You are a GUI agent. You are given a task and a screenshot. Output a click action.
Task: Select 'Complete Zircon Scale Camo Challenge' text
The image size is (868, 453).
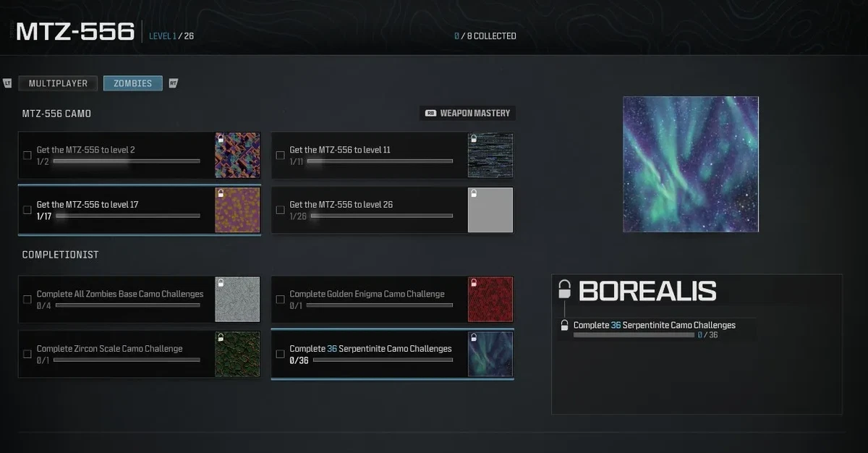click(x=110, y=349)
